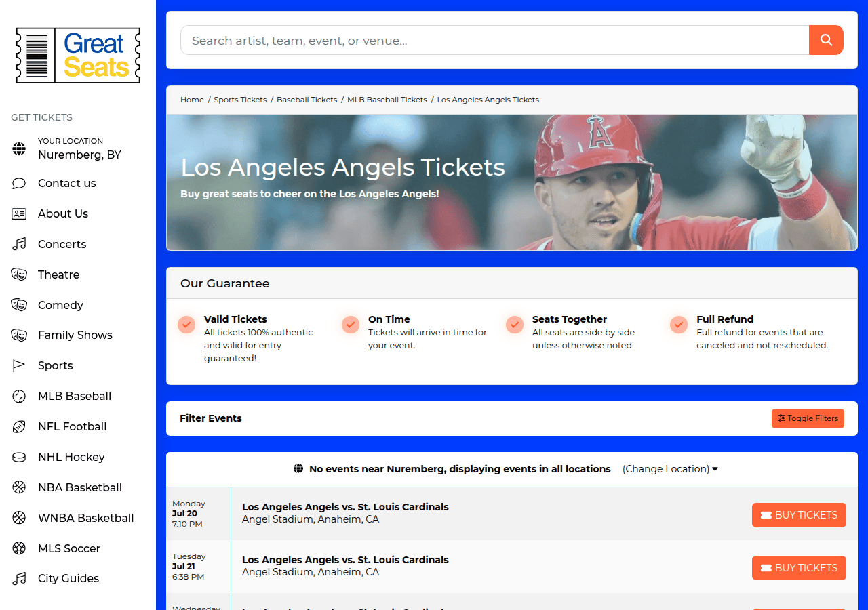Click the Our Guarantee heading
Viewport: 868px width, 610px height.
pos(225,283)
